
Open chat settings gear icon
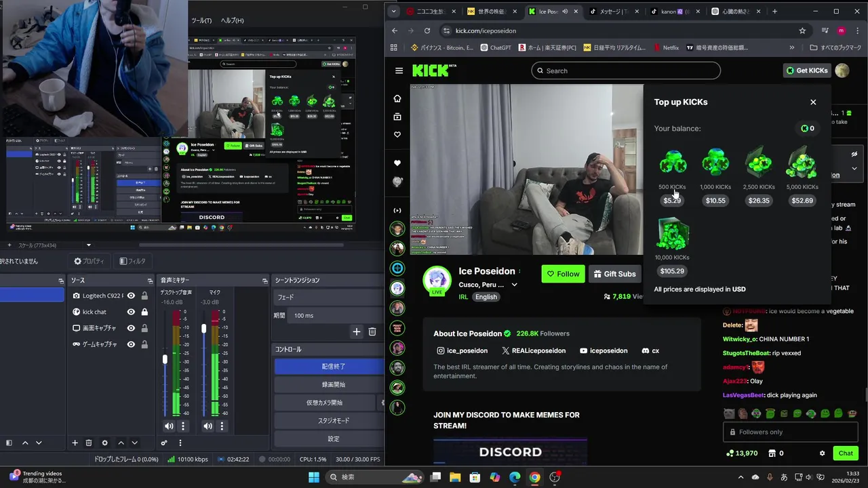tap(822, 453)
